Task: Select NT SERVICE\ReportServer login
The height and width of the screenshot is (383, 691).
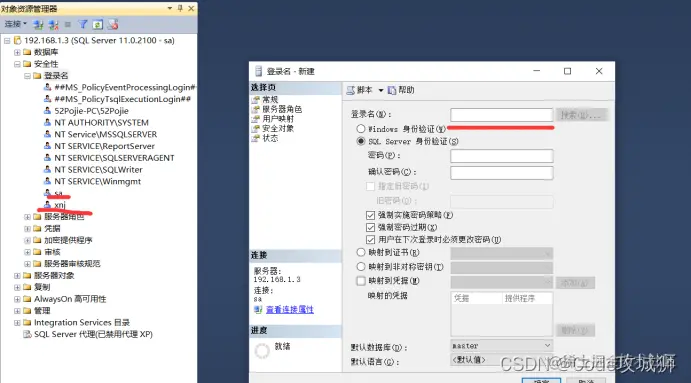Action: click(104, 146)
